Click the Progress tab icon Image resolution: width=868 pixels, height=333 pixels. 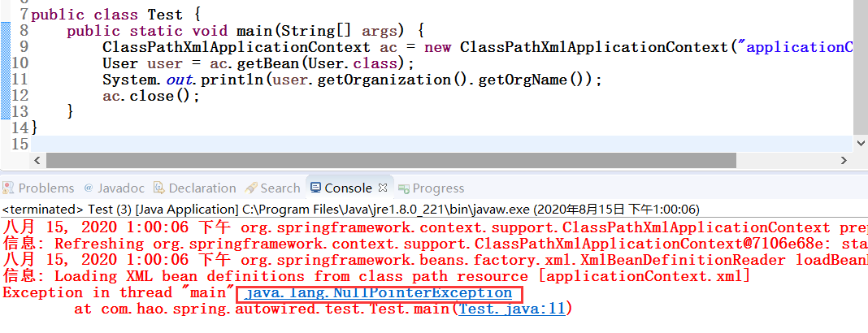(x=404, y=188)
